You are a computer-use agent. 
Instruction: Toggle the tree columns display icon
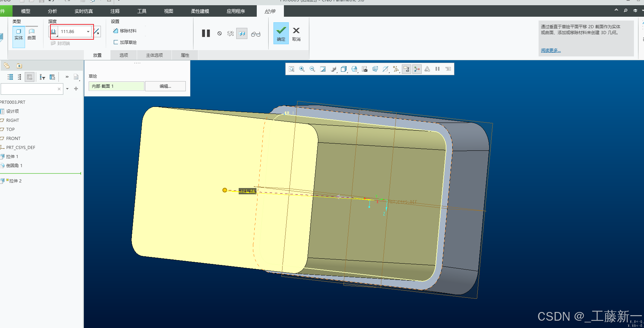tap(30, 77)
